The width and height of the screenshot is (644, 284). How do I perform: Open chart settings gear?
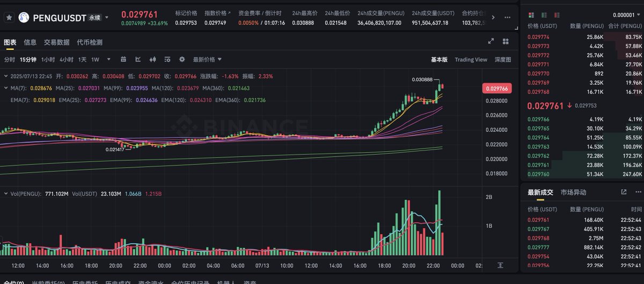(182, 59)
